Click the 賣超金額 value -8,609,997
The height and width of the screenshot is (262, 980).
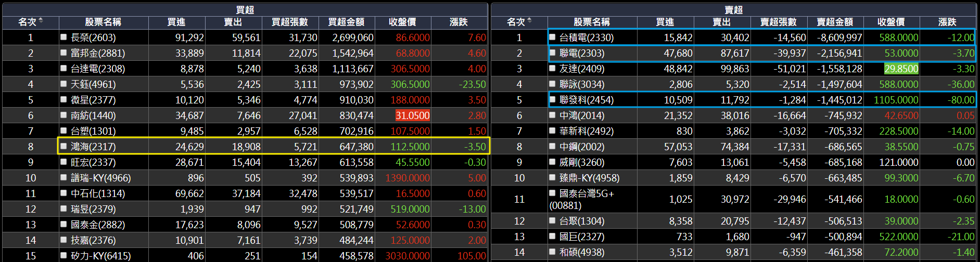839,37
